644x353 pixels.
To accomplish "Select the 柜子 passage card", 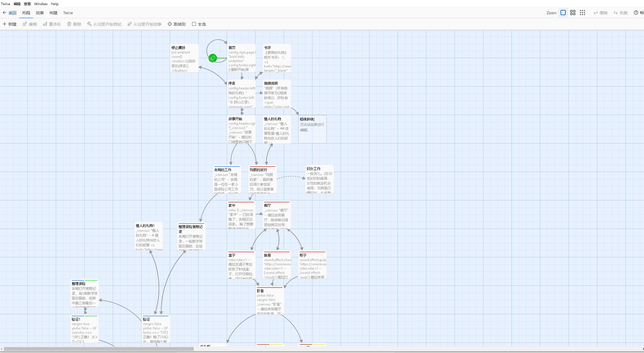I will point(312,264).
